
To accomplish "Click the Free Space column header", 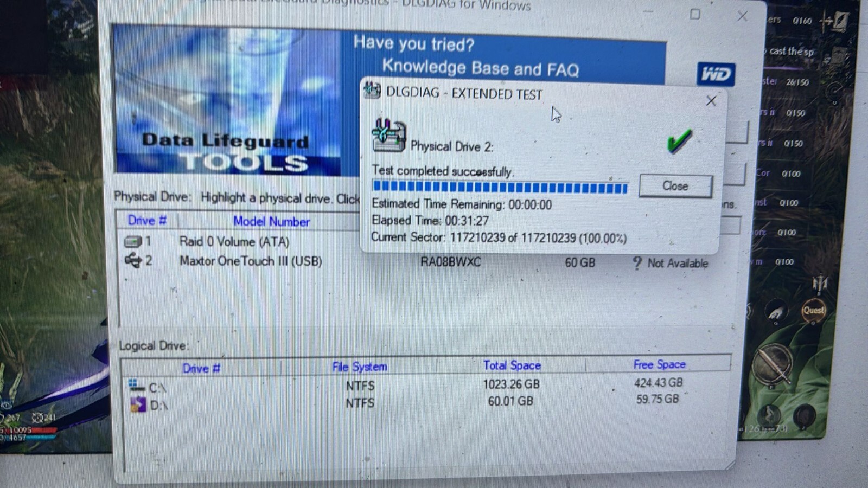I will [659, 364].
